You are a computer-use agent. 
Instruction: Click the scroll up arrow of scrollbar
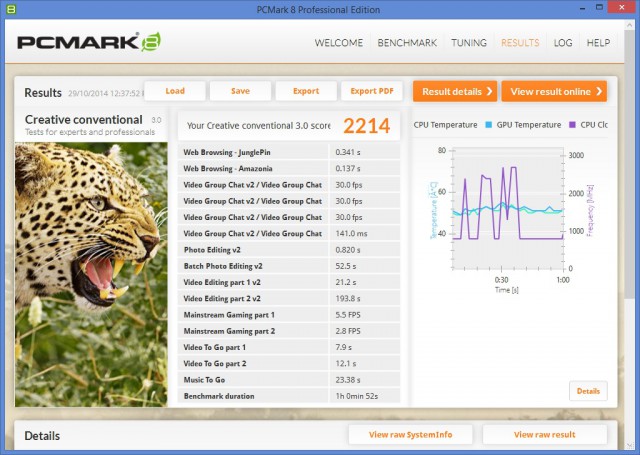pyautogui.click(x=629, y=25)
